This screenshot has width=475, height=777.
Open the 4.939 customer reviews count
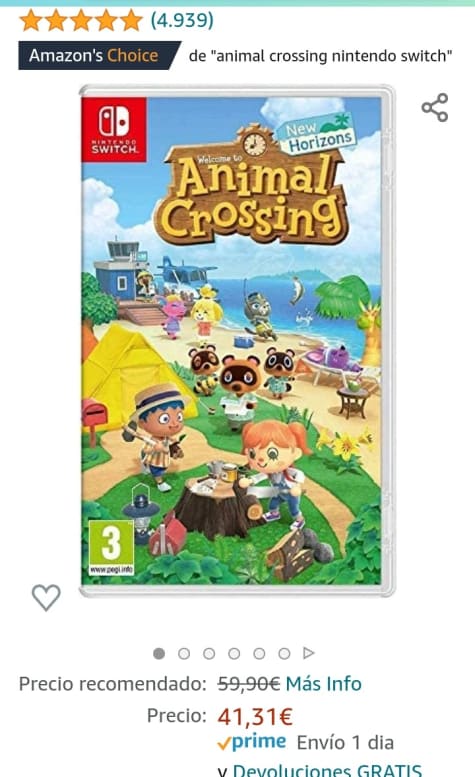(x=182, y=20)
